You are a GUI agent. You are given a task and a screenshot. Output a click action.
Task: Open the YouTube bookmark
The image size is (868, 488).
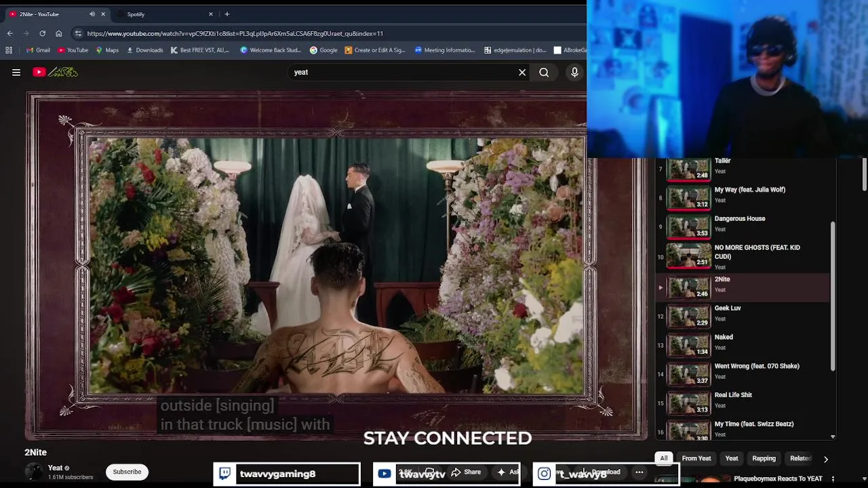[x=73, y=50]
